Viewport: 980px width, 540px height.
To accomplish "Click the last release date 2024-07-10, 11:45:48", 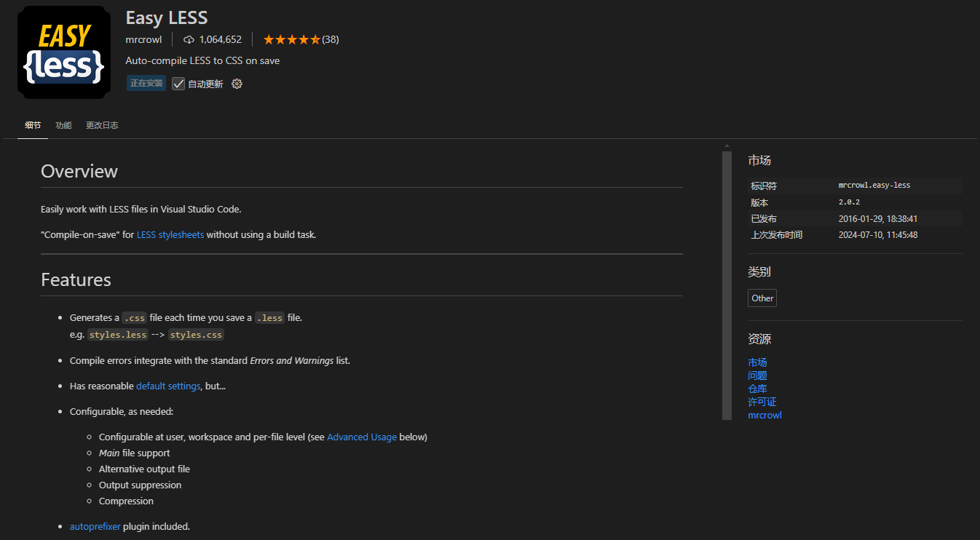I will point(878,235).
